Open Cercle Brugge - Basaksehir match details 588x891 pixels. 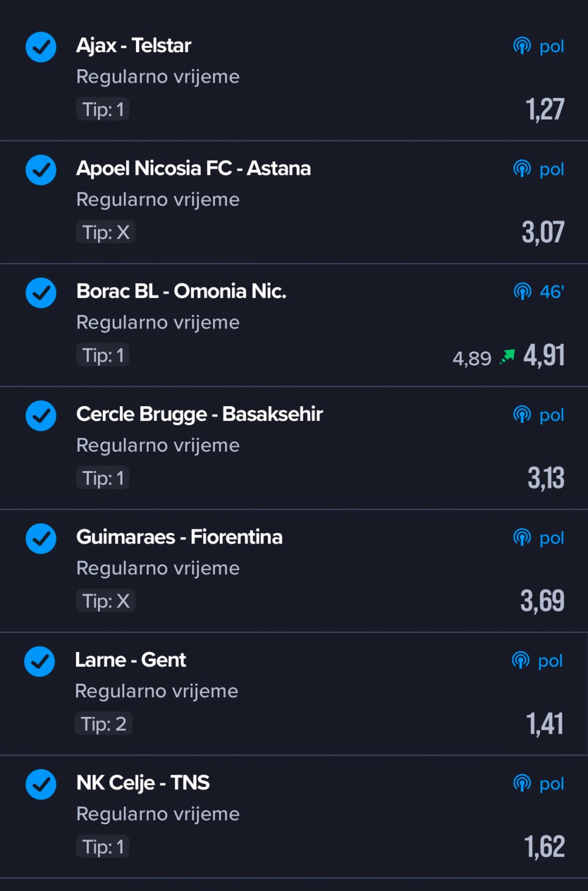click(x=200, y=415)
